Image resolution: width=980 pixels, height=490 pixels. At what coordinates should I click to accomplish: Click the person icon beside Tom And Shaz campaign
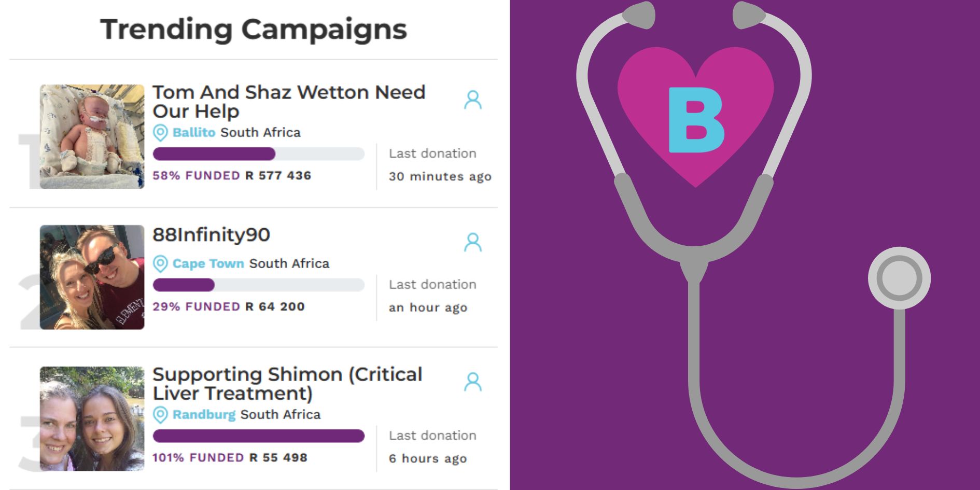pos(472,100)
